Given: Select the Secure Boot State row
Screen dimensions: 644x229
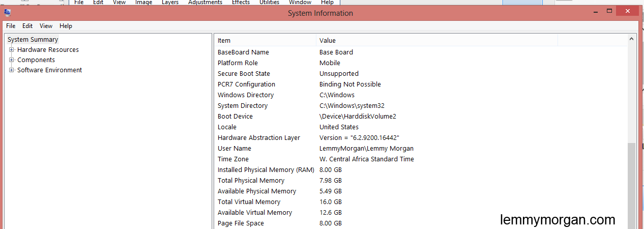Looking at the screenshot, I should pyautogui.click(x=421, y=74).
